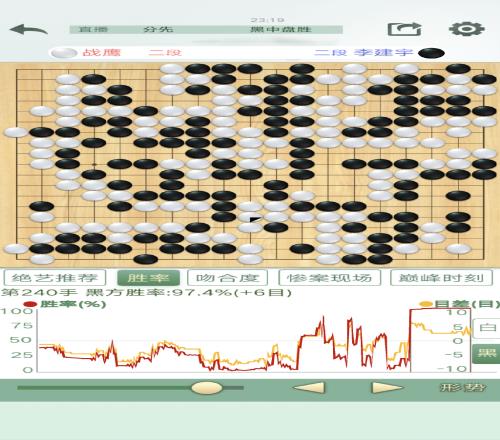The image size is (500, 440).
Task: Open the settings gear icon
Action: click(x=467, y=29)
